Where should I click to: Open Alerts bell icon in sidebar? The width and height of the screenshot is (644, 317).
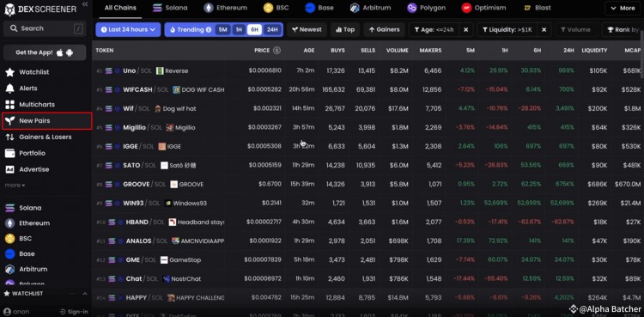point(9,88)
